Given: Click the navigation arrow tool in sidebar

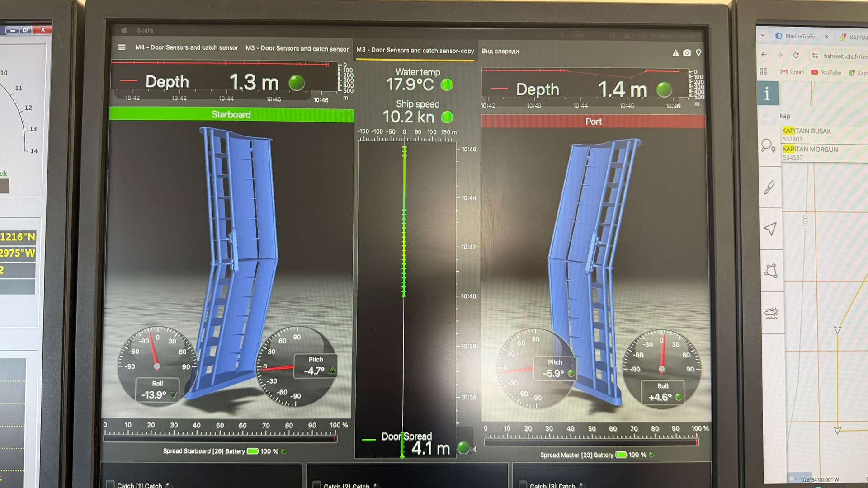Looking at the screenshot, I should [770, 229].
